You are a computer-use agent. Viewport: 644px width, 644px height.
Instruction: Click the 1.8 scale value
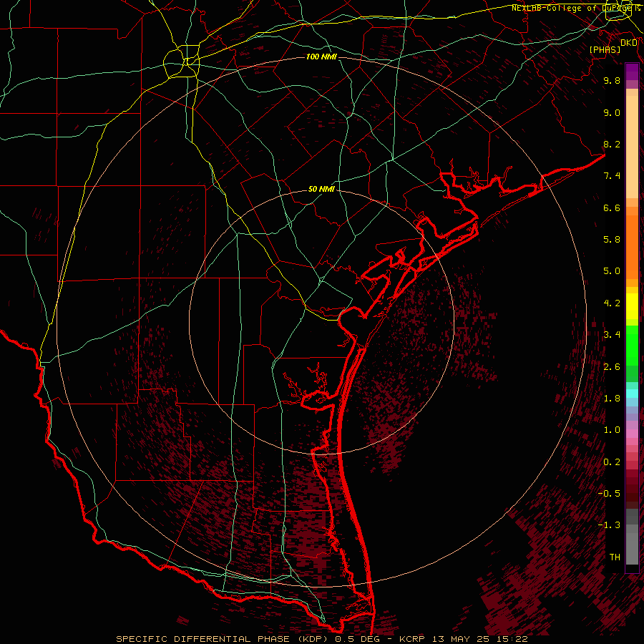click(x=612, y=399)
